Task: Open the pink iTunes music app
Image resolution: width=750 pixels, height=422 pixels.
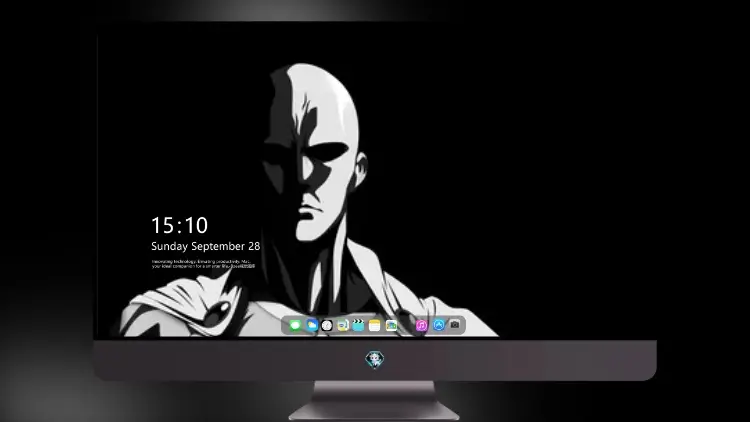Action: click(421, 325)
